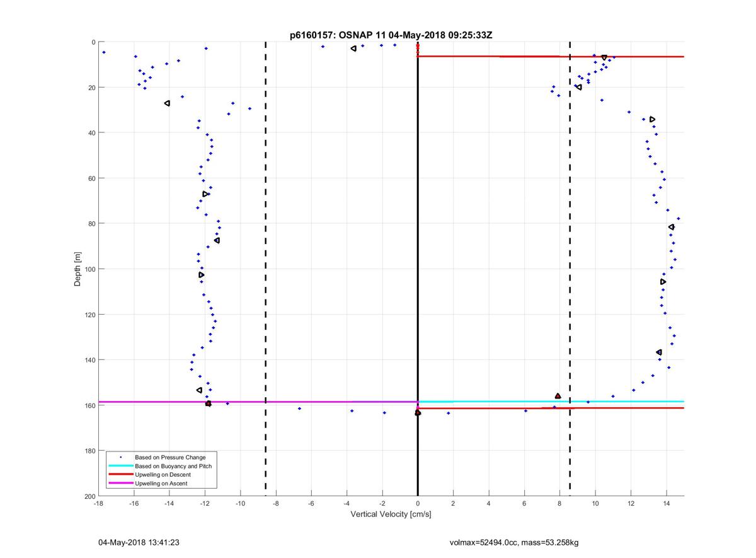Click the '-6' tick label on velocity axis
This screenshot has width=756, height=558.
pyautogui.click(x=311, y=504)
